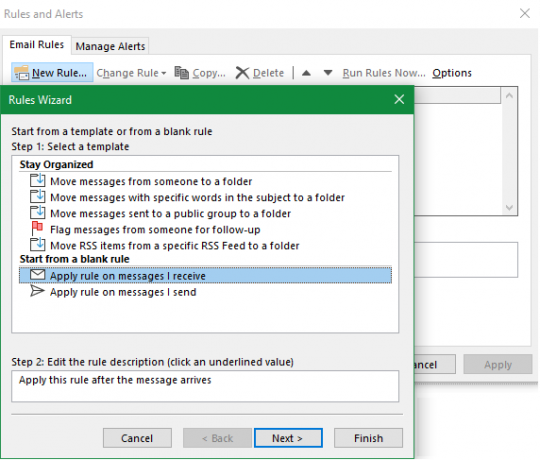Click the Delete X icon
Viewport: 540px width, 460px height.
(242, 73)
